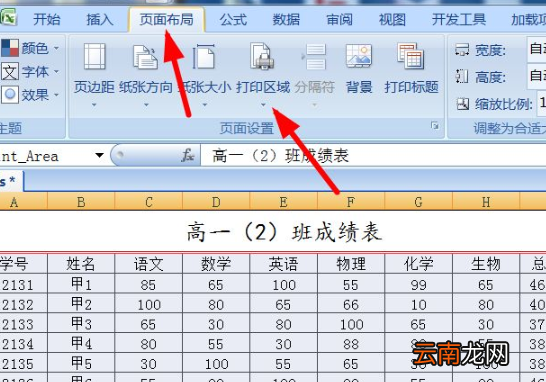Select column F header
This screenshot has height=382, width=546.
point(351,202)
